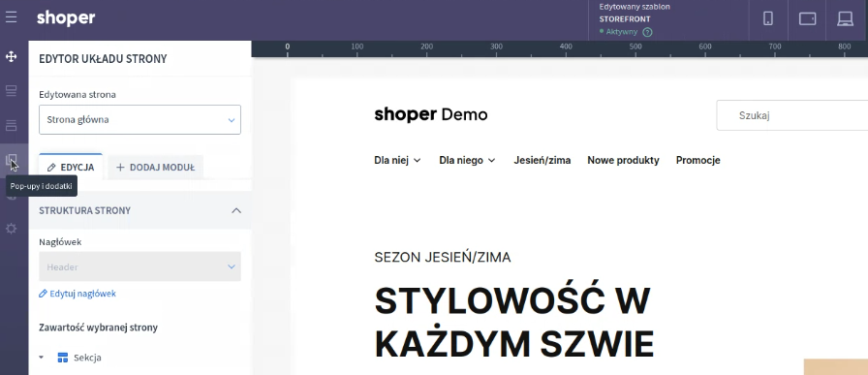Open the third sidebar rows icon
The image size is (868, 375).
[x=11, y=125]
